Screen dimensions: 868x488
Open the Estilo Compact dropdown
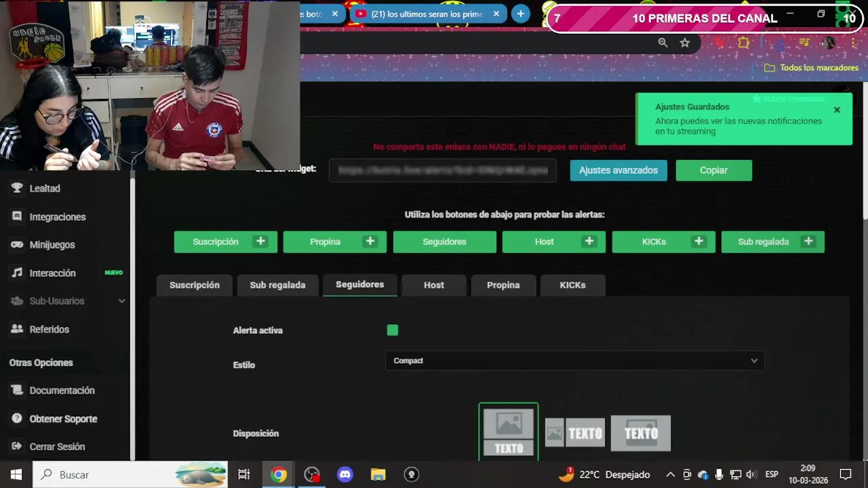click(x=574, y=361)
